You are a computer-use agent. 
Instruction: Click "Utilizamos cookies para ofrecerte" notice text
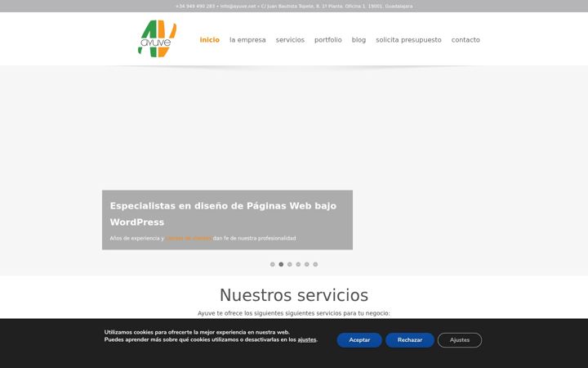click(197, 332)
